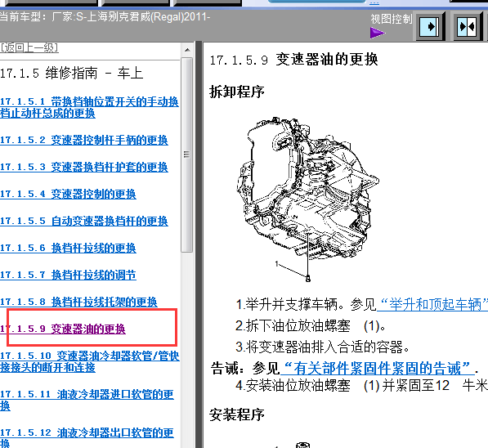Open 17.1.5.3 变速器换档杆护套的更换
The height and width of the screenshot is (448, 488).
pos(84,168)
